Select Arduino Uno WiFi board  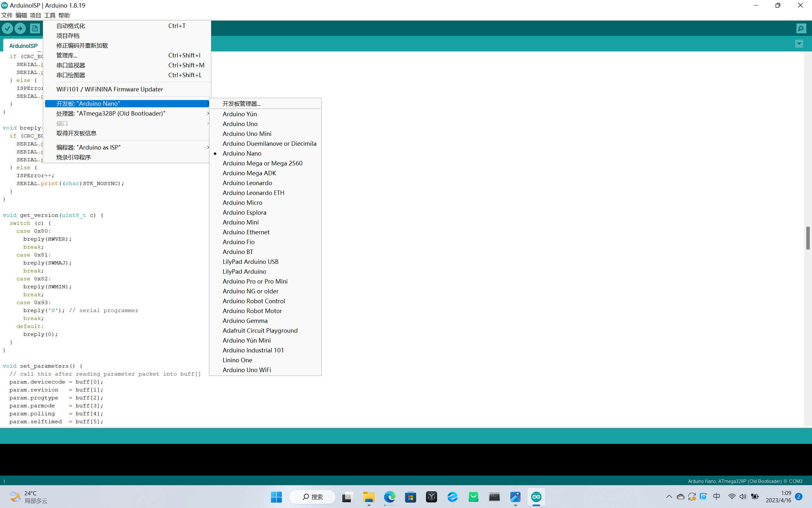pyautogui.click(x=265, y=370)
